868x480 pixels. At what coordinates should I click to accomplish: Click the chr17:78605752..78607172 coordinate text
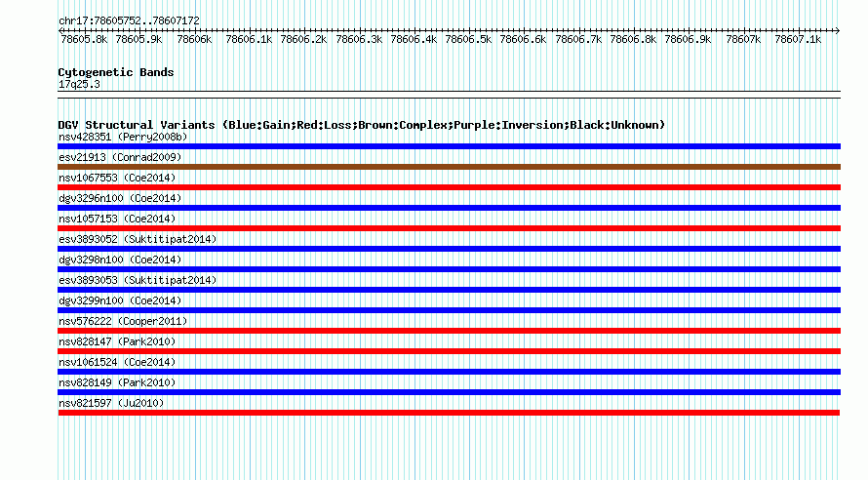pyautogui.click(x=129, y=20)
